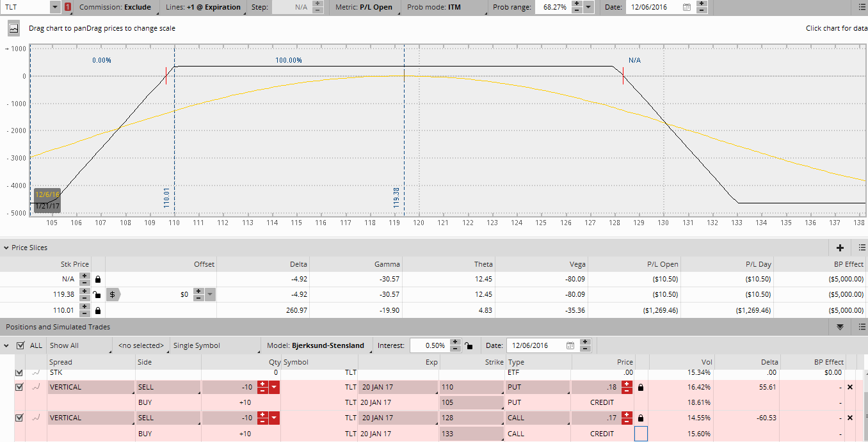Remove the 128 CALL vertical with X
Viewport: 868px width, 442px height.
[x=850, y=418]
